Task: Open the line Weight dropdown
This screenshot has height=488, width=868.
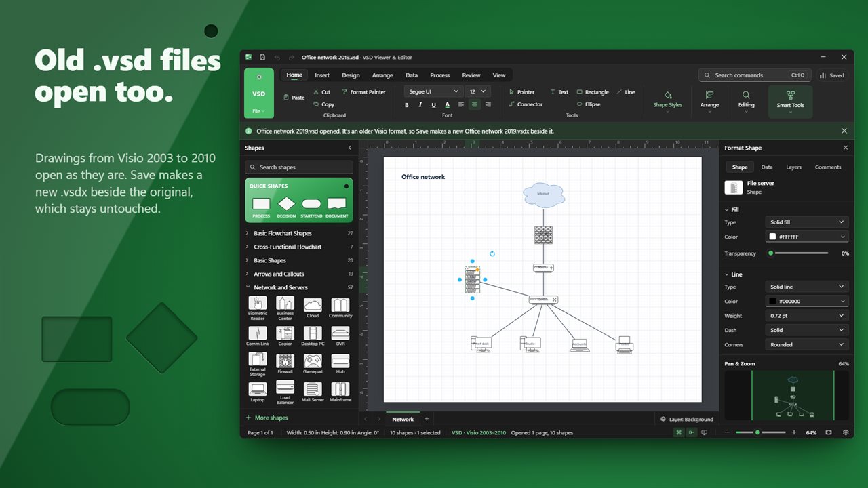Action: click(x=807, y=316)
